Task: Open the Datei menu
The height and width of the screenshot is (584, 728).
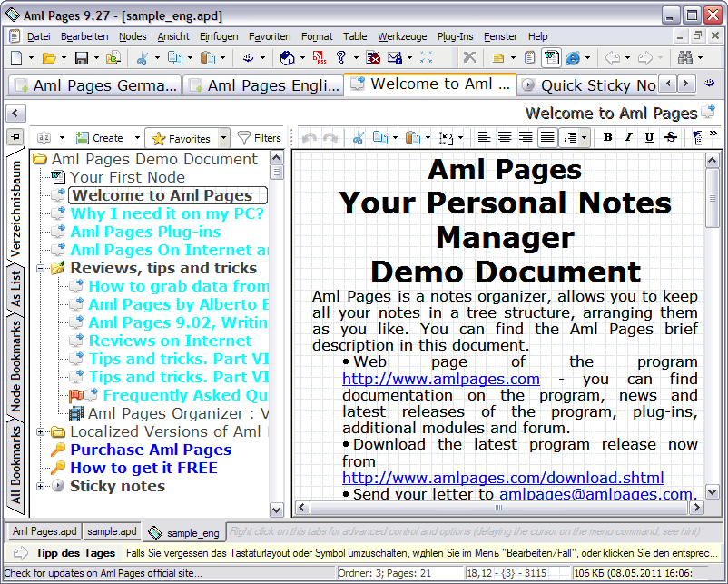Action: click(x=38, y=36)
